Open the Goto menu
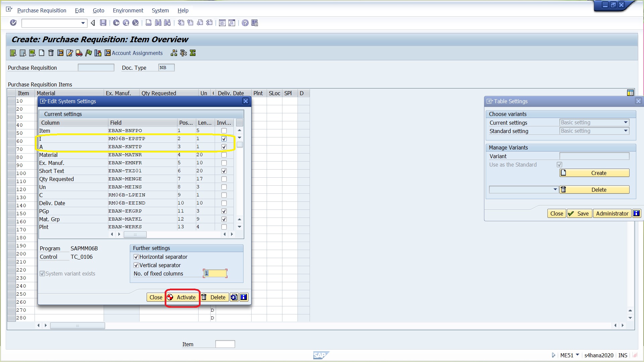The height and width of the screenshot is (362, 644). click(98, 10)
